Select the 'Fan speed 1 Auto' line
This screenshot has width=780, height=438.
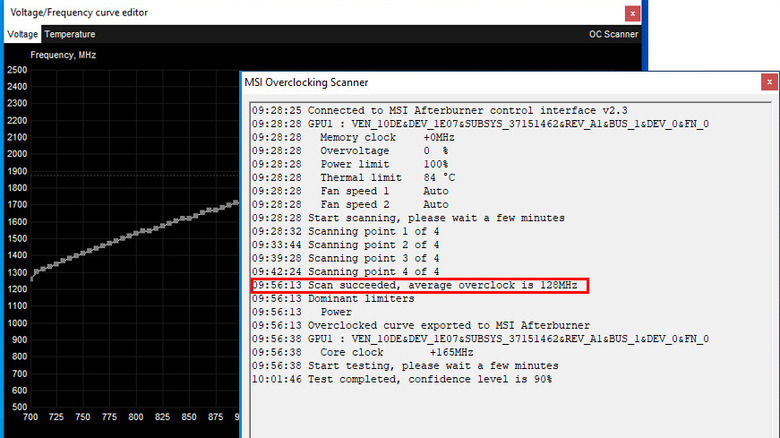[x=350, y=191]
